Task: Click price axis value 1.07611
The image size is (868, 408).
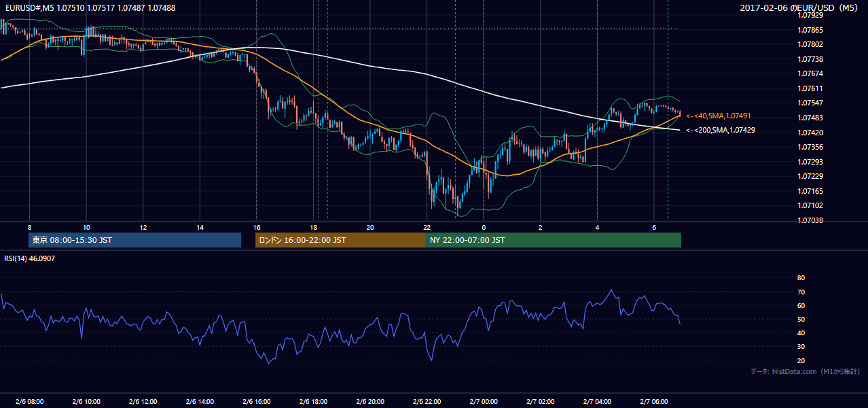Action: coord(812,88)
